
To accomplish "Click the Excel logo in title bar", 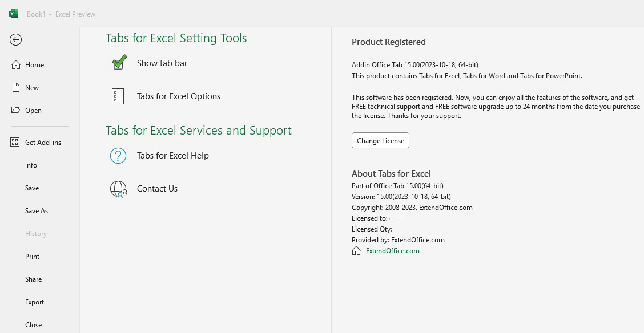I will click(14, 14).
